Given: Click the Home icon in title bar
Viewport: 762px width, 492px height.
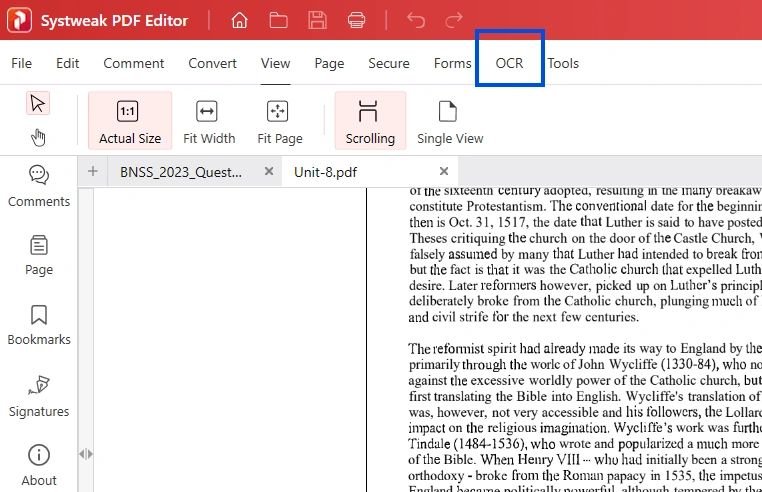Looking at the screenshot, I should click(239, 20).
